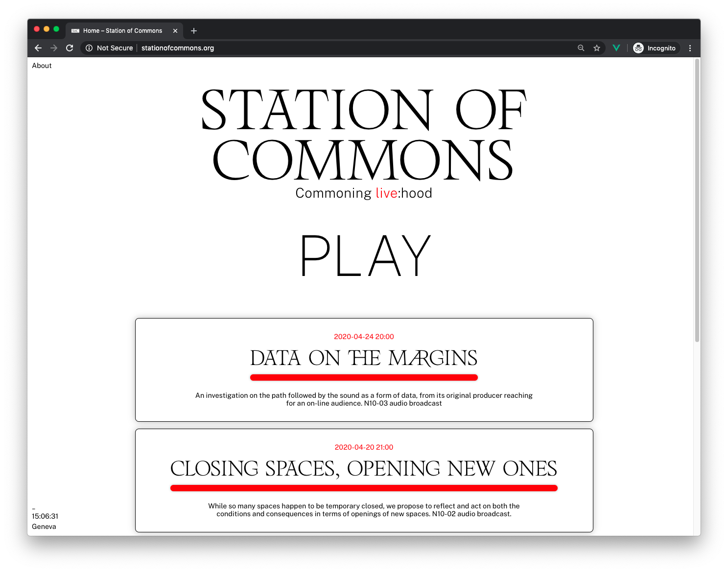Click the 15:06:31 clock text
This screenshot has height=572, width=728.
(x=45, y=516)
